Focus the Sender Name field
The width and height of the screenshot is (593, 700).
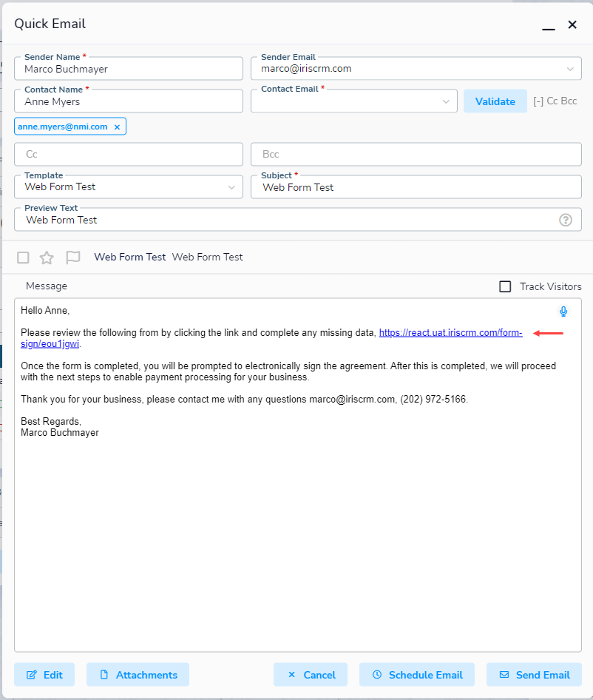(129, 69)
